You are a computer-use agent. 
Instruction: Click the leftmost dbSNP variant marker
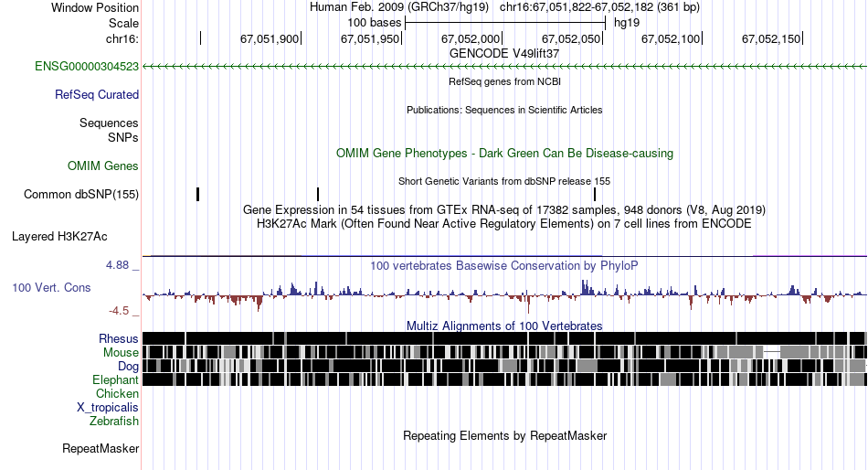point(197,195)
